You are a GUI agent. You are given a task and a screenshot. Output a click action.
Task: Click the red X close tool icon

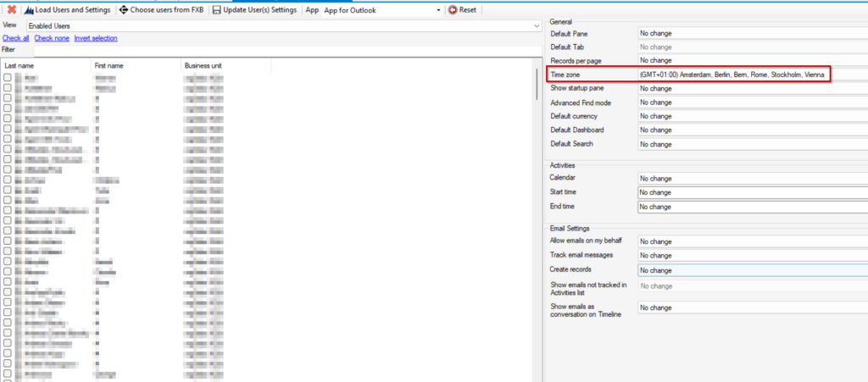point(11,10)
